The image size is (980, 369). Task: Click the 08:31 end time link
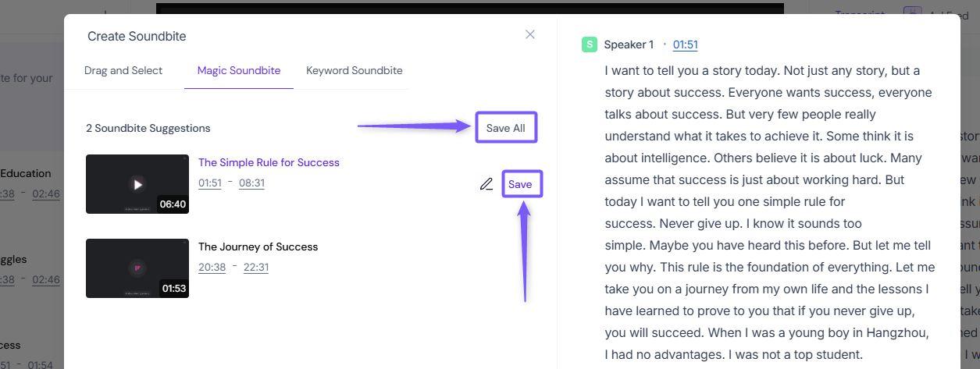click(251, 183)
